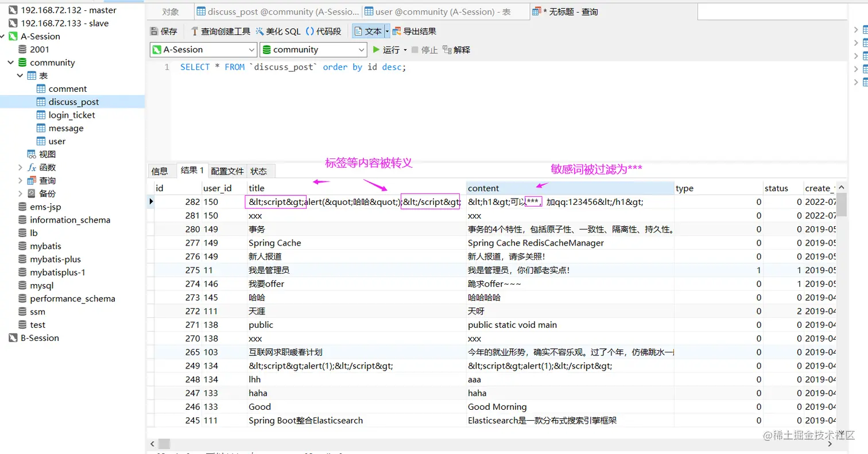This screenshot has height=454, width=868.
Task: Export results with 导出结果
Action: pyautogui.click(x=414, y=32)
